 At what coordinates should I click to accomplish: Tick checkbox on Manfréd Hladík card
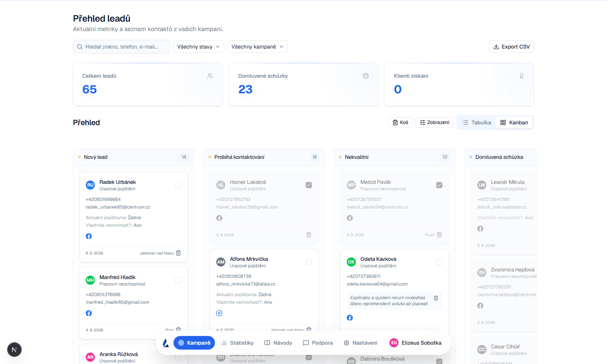pos(178,280)
